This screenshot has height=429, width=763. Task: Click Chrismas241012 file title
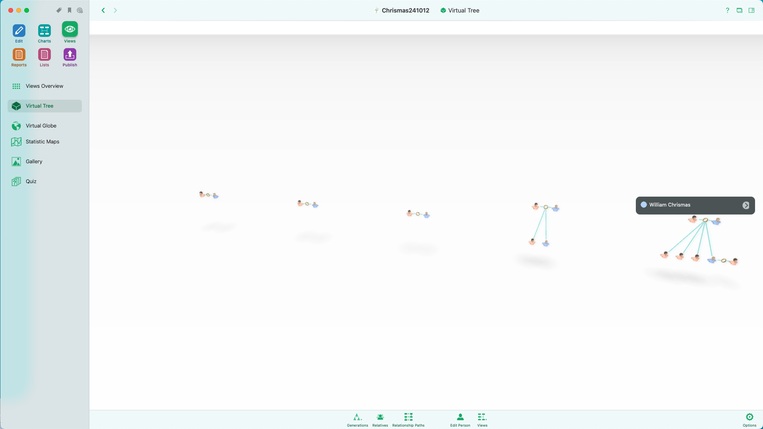405,10
